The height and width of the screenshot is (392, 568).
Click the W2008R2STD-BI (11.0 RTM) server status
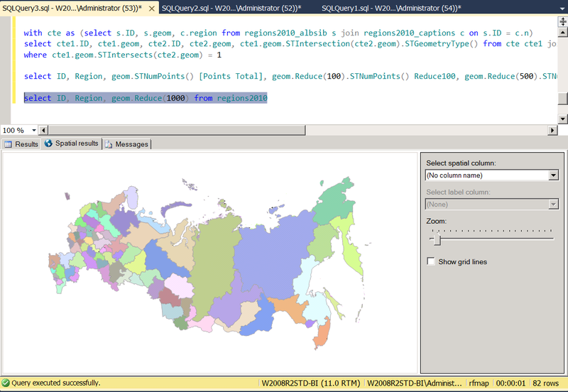pyautogui.click(x=311, y=383)
